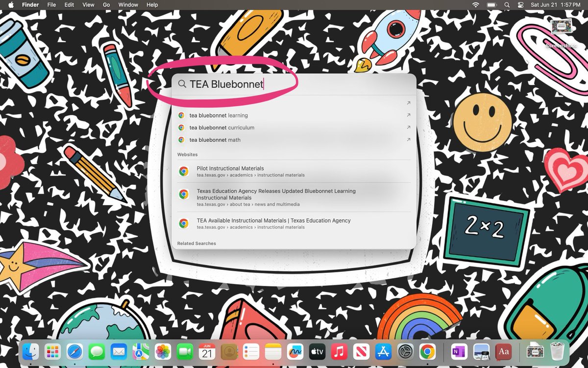The image size is (588, 368).
Task: Click the arrow beside "tea bluebonnet curriculum"
Action: coord(408,128)
